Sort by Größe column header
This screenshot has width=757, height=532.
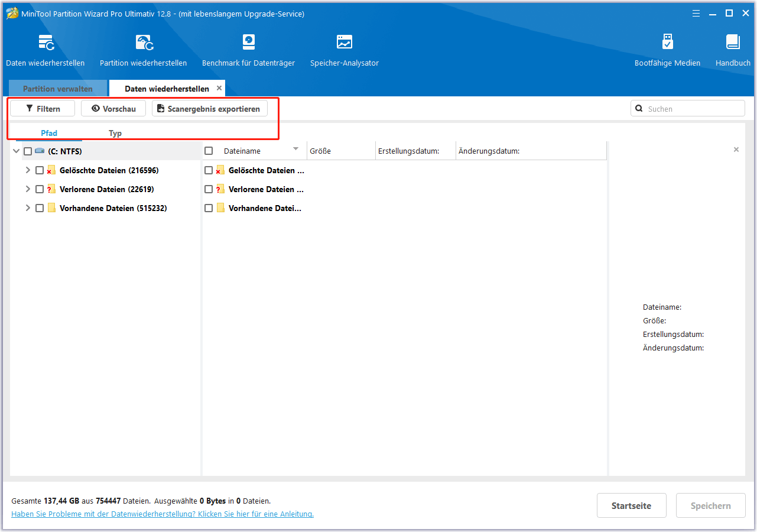pyautogui.click(x=341, y=151)
